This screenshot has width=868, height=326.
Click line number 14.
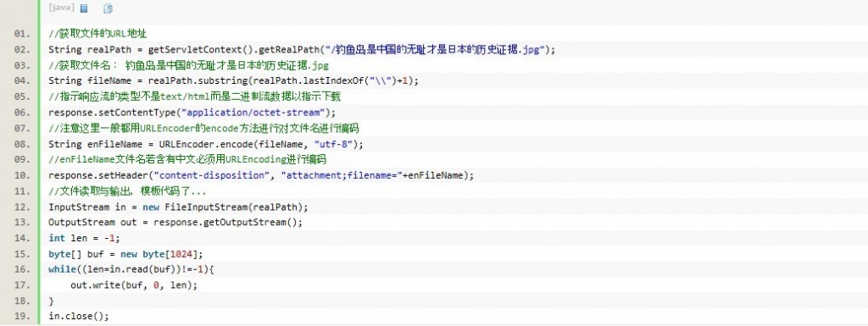tap(23, 239)
